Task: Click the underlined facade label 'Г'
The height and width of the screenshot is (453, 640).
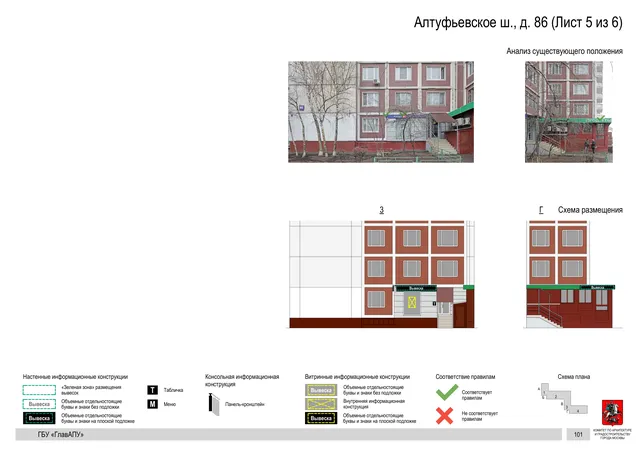Action: [541, 210]
